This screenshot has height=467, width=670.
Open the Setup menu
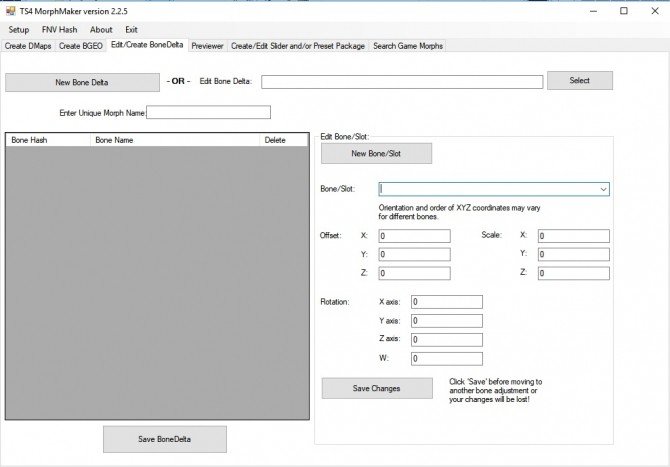18,30
